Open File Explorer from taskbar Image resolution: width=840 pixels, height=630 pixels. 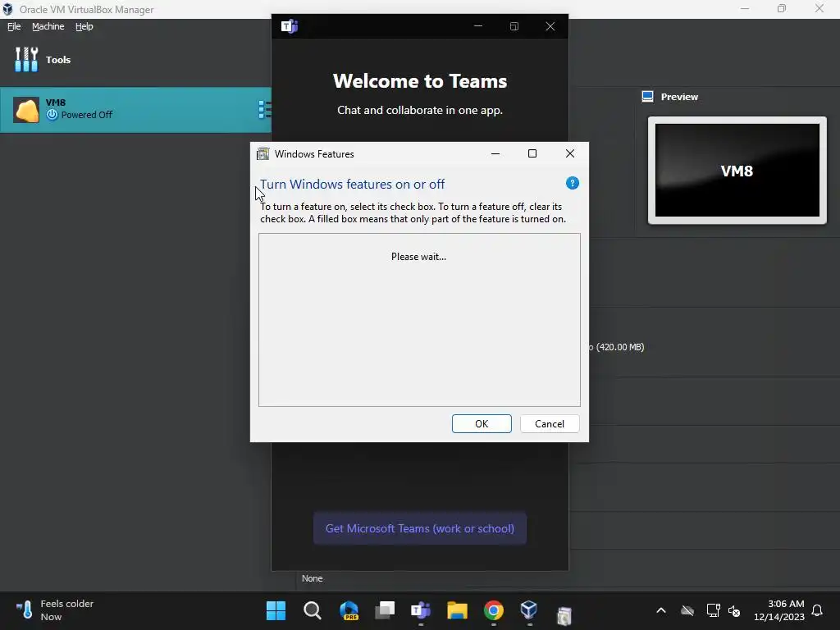click(x=458, y=610)
